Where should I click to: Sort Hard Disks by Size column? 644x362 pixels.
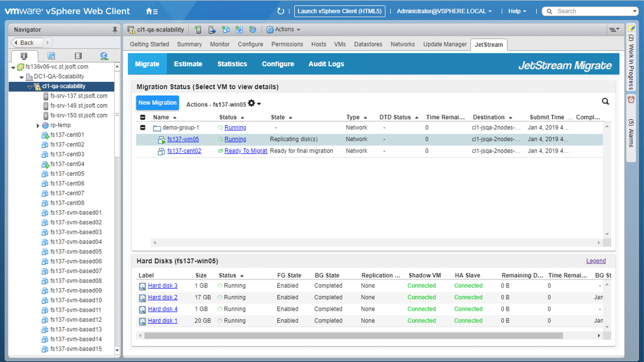tap(201, 275)
